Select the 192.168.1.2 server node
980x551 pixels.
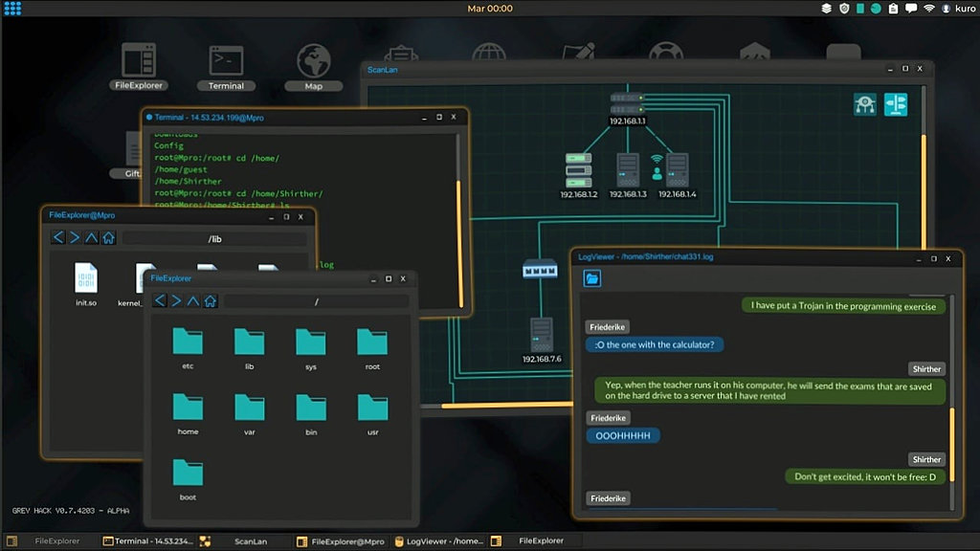[x=579, y=175]
